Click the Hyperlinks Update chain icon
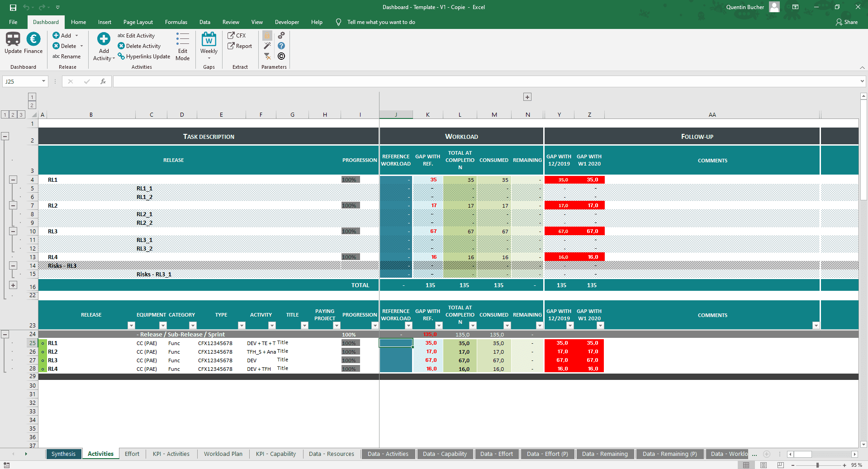The image size is (868, 469). [x=121, y=57]
